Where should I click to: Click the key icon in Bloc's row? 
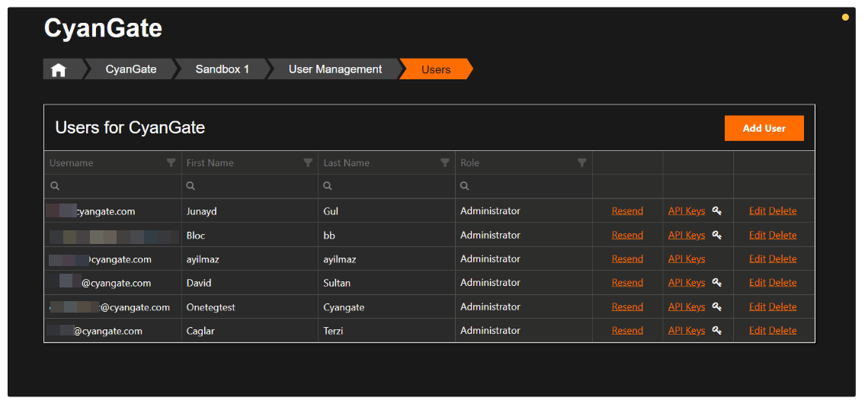pyautogui.click(x=717, y=235)
